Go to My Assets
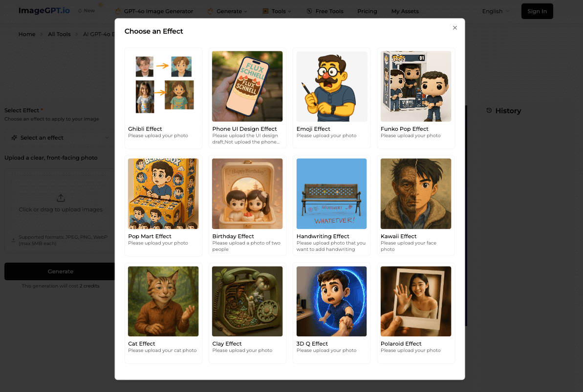583x392 pixels. 405,11
